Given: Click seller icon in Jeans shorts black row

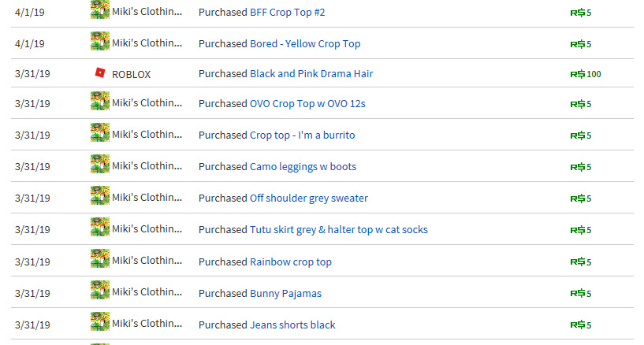Looking at the screenshot, I should click(100, 322).
